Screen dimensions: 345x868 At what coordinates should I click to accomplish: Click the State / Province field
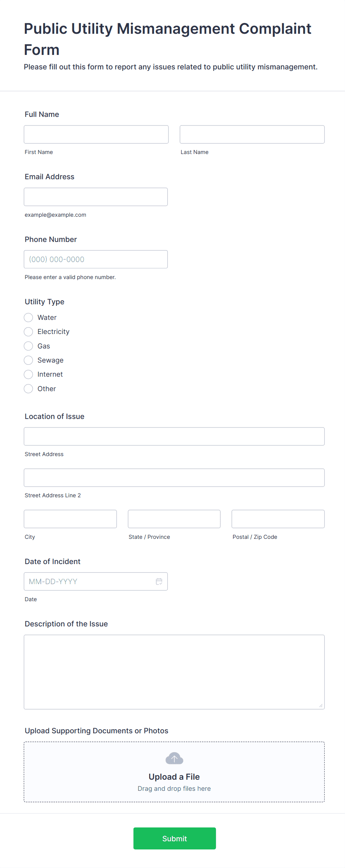click(174, 519)
